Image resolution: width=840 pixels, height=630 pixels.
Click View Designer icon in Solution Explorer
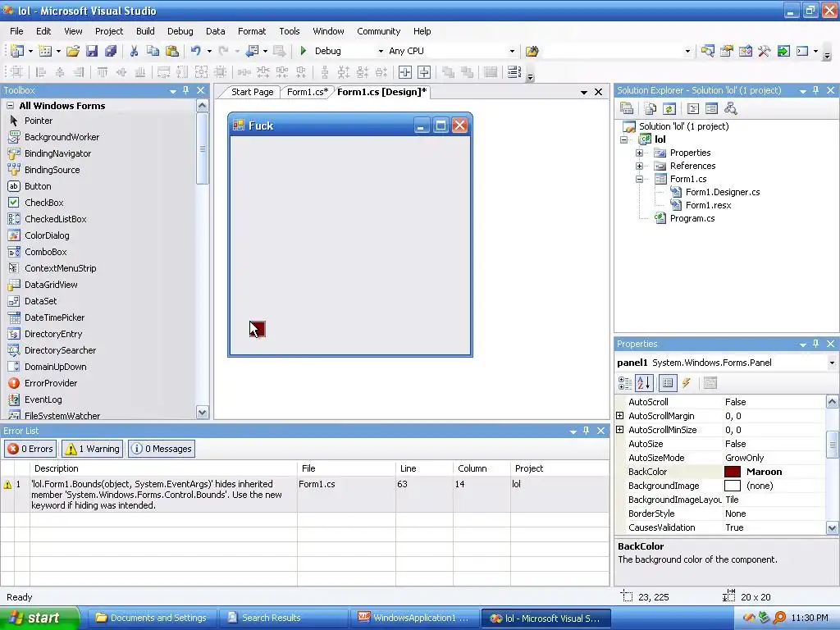(x=711, y=109)
